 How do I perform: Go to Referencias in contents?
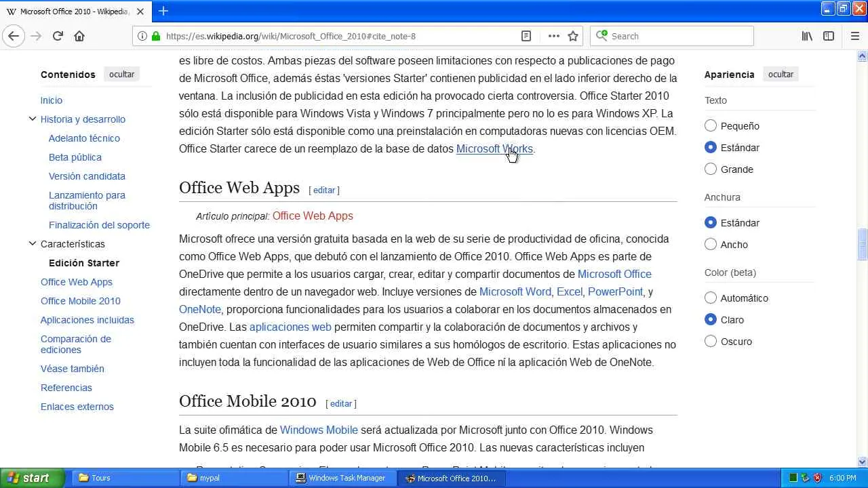[x=66, y=388]
